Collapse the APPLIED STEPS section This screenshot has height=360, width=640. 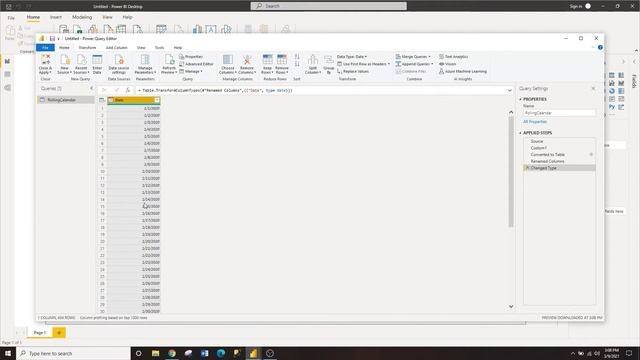point(520,133)
